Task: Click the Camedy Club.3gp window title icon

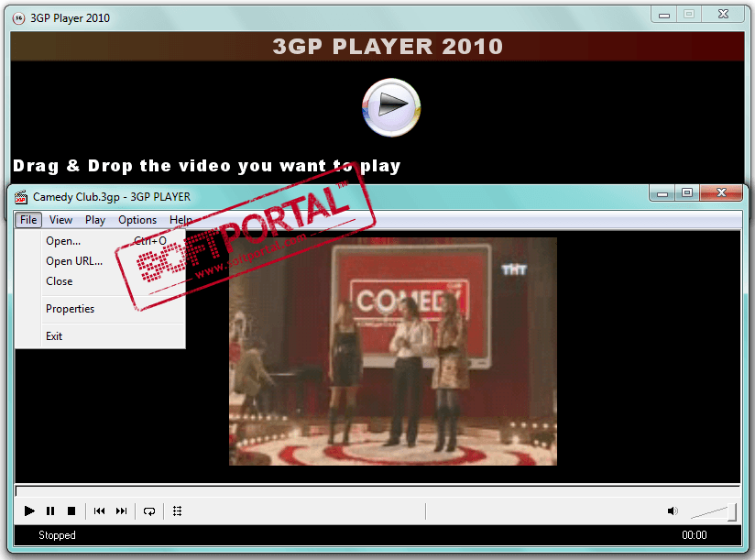Action: pyautogui.click(x=21, y=197)
